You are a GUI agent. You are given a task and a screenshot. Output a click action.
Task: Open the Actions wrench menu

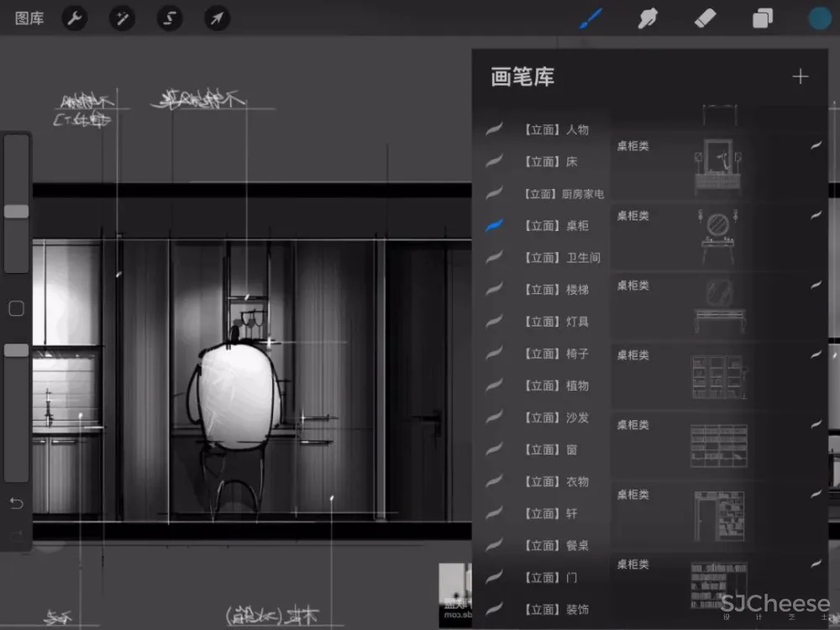point(75,18)
